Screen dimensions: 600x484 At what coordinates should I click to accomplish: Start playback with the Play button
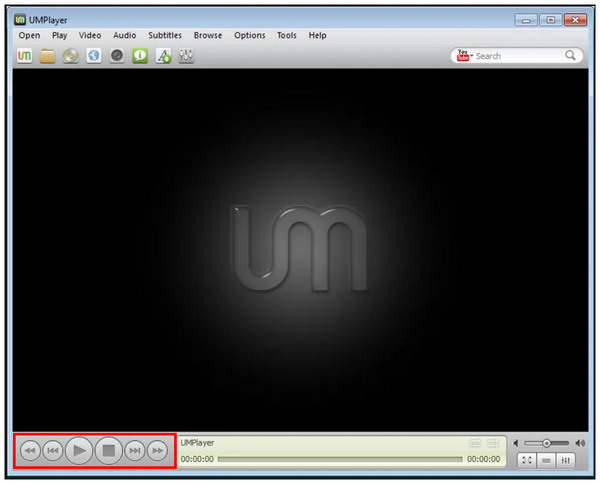tap(79, 451)
